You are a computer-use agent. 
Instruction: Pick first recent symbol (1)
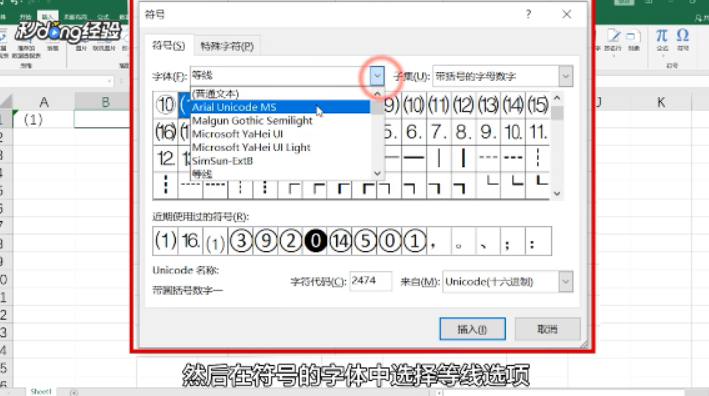165,241
